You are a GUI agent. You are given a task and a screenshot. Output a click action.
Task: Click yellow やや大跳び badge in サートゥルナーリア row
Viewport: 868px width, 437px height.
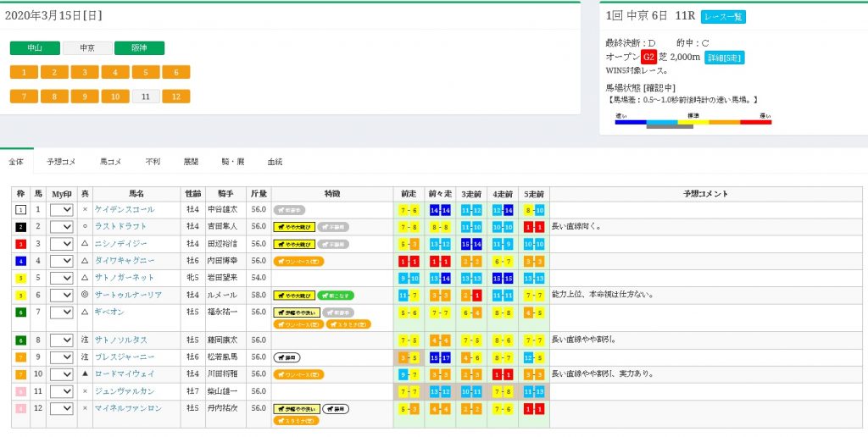coord(294,296)
